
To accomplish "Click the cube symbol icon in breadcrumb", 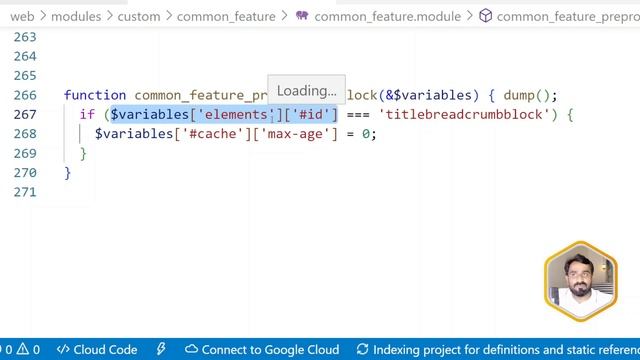I will pos(485,16).
